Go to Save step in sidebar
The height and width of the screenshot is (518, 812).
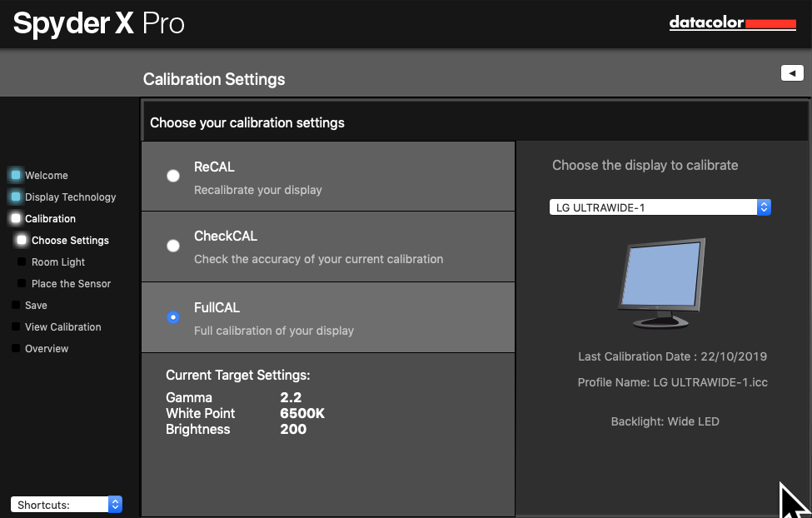point(36,305)
